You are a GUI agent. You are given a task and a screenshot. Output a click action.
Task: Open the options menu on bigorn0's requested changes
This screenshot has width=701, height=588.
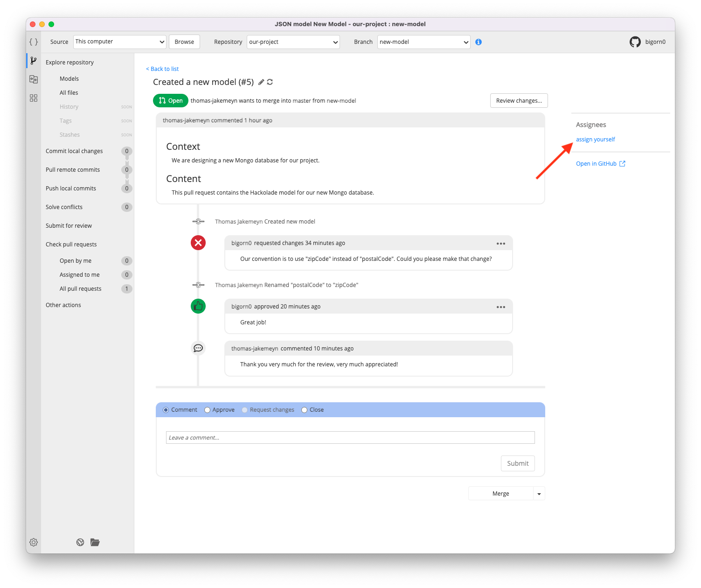(x=501, y=243)
